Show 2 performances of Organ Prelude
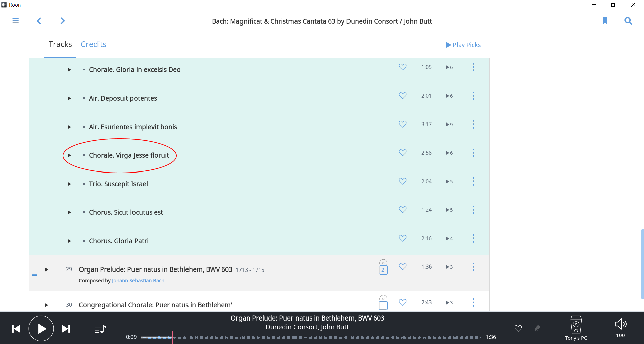Image resolution: width=644 pixels, height=344 pixels. click(x=383, y=267)
